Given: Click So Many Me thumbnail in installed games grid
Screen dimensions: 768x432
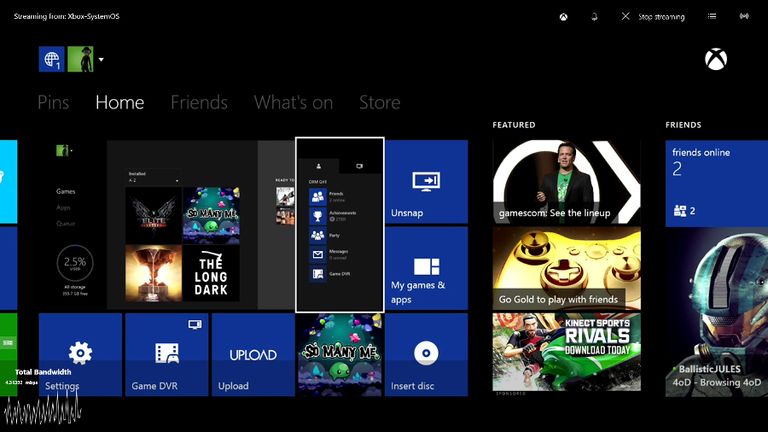Looking at the screenshot, I should [211, 216].
